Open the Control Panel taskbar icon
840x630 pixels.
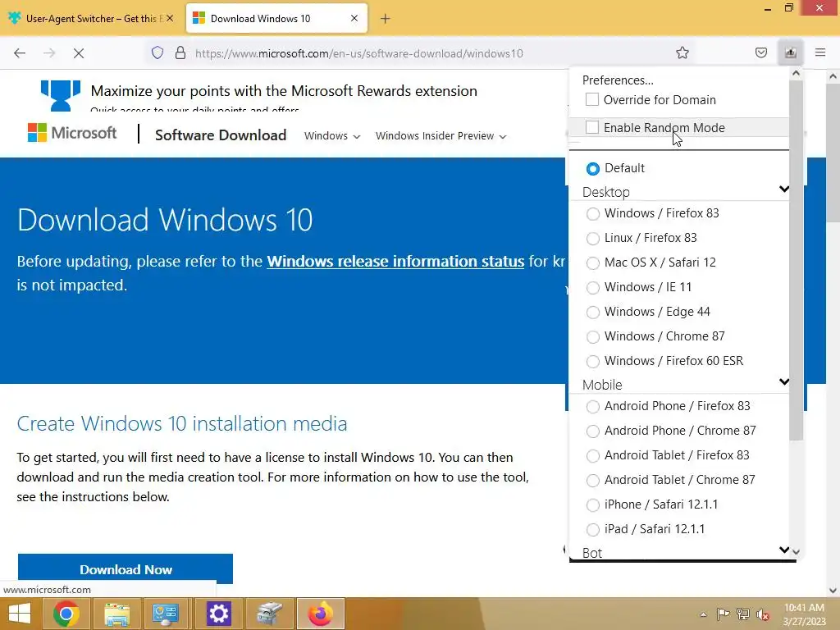(x=165, y=614)
